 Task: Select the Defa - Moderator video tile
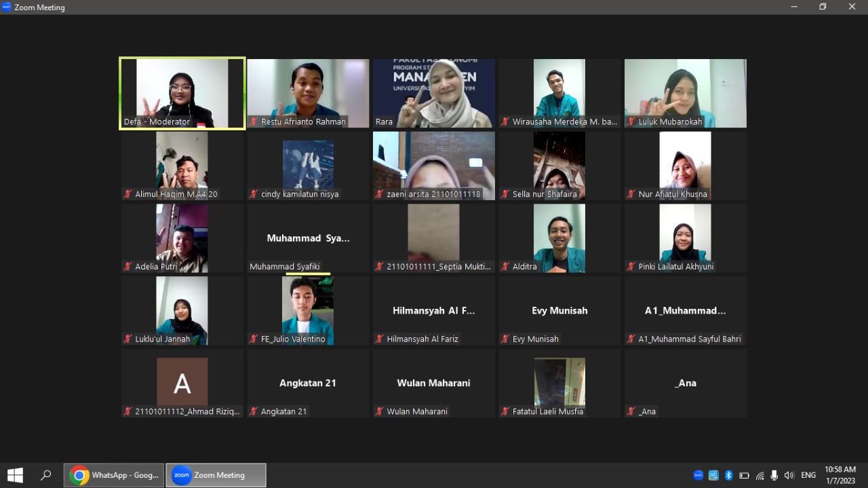click(x=182, y=93)
